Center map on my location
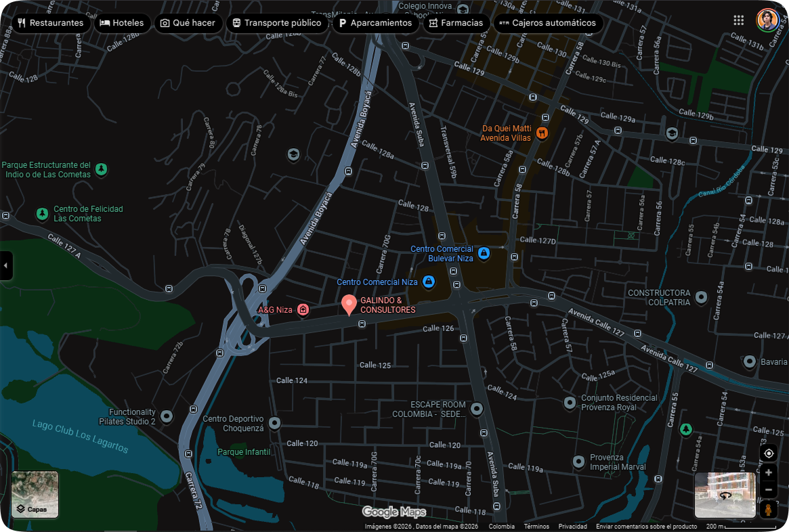 (769, 453)
